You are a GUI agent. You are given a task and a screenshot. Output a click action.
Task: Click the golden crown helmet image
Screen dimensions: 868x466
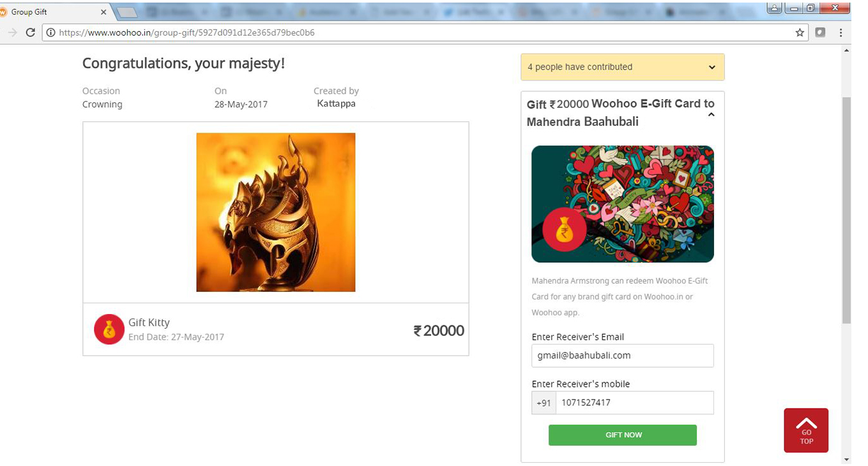(x=276, y=212)
